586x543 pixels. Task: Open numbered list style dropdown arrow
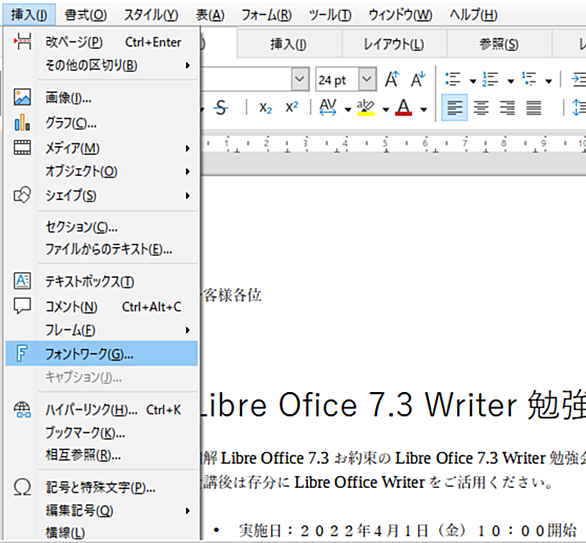tap(511, 81)
